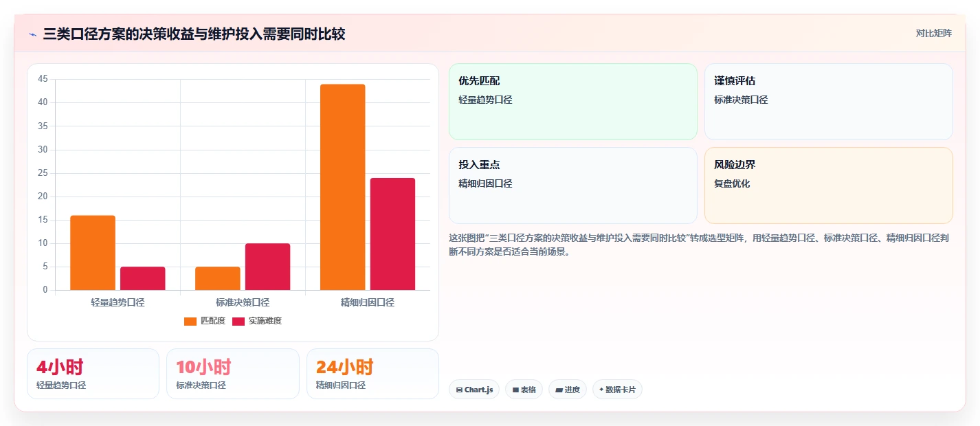Click the description paragraph starting 这张图把
The image size is (980, 426).
pyautogui.click(x=700, y=244)
